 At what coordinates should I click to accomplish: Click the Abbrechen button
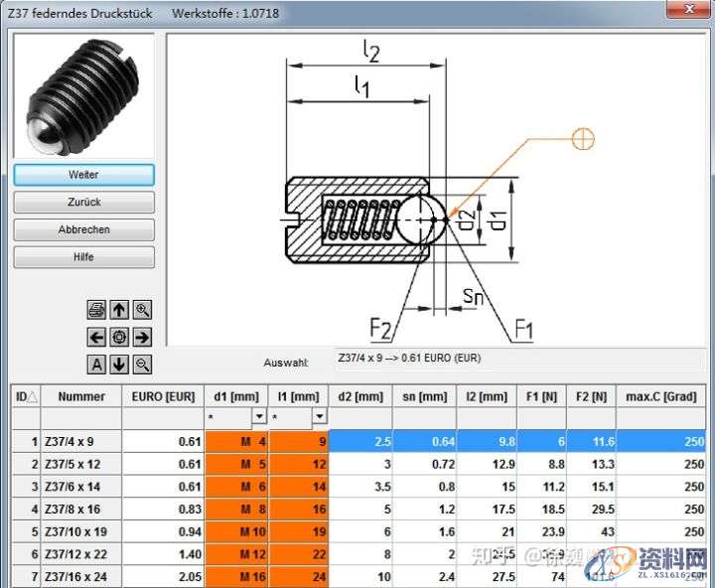point(83,229)
